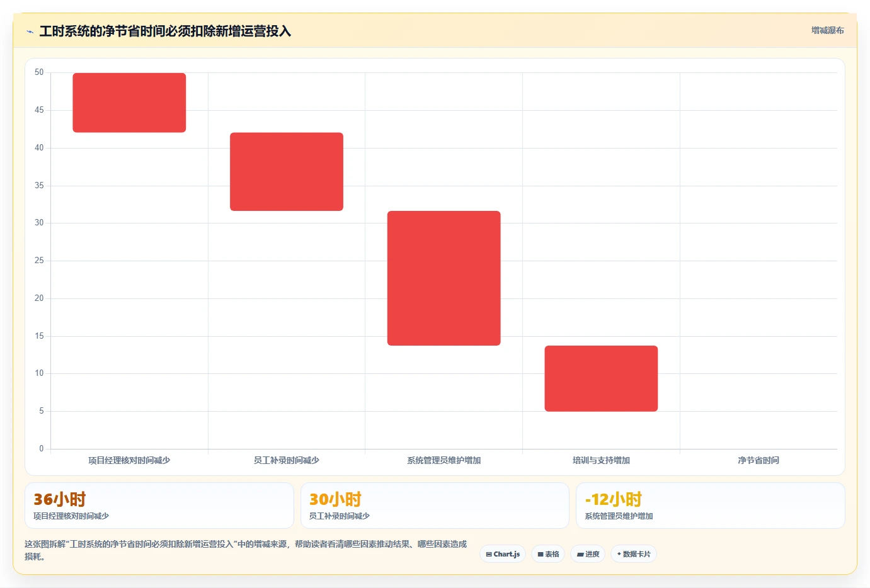Click the x-axis label 项目经理核对时间减少
Screen dimensions: 870x588
coord(129,460)
